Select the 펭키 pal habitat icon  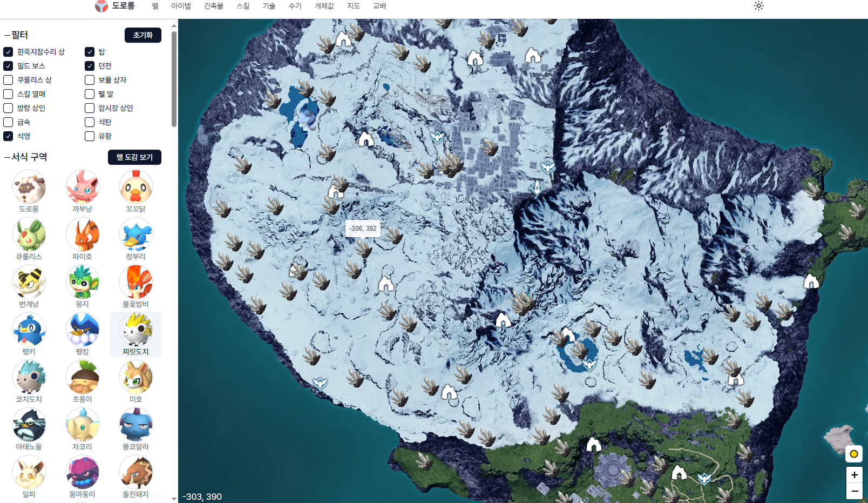pos(29,330)
